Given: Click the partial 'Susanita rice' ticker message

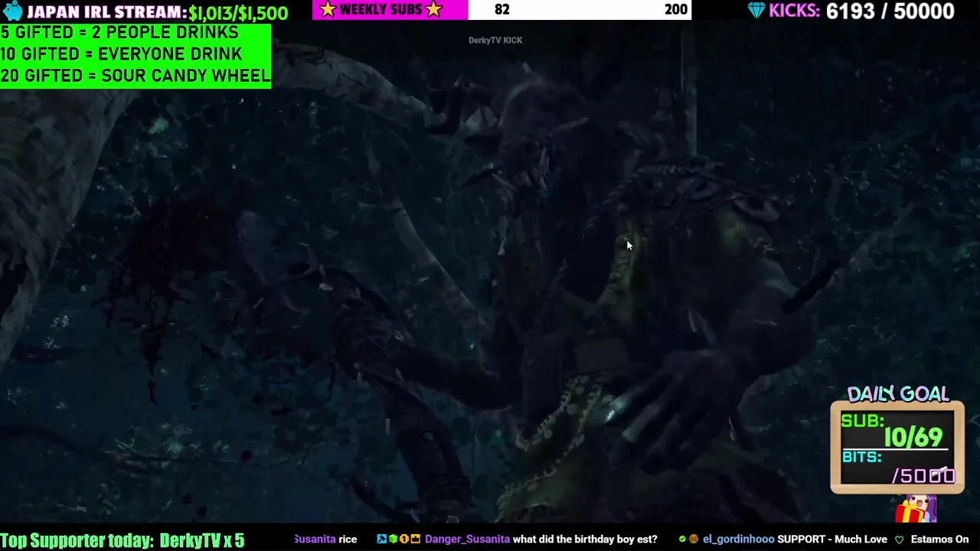Looking at the screenshot, I should [x=325, y=540].
